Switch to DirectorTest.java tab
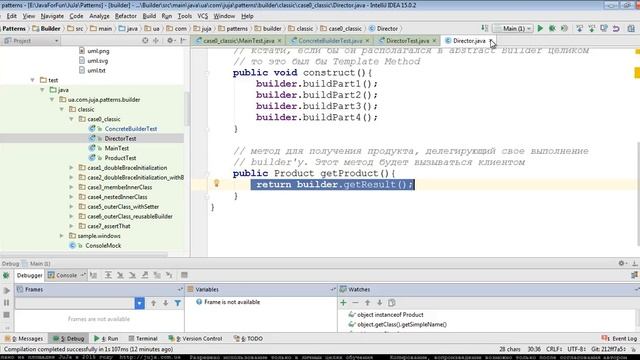The image size is (640, 360). (x=407, y=41)
